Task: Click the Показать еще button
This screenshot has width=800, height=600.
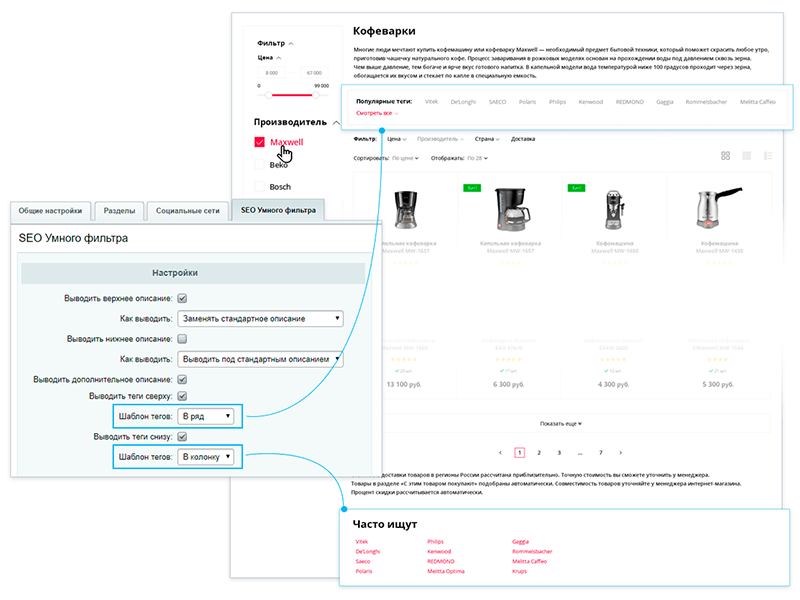Action: pos(561,423)
